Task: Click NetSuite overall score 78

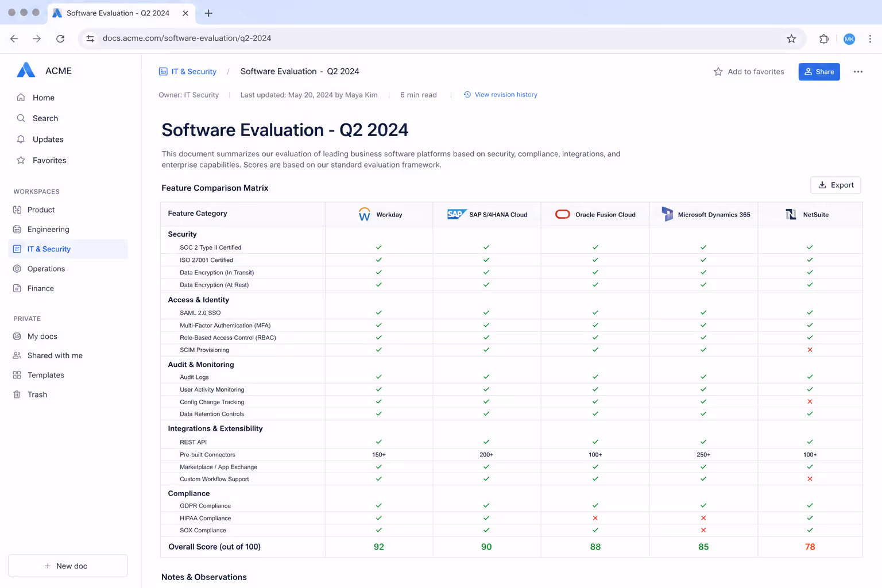Action: [810, 547]
